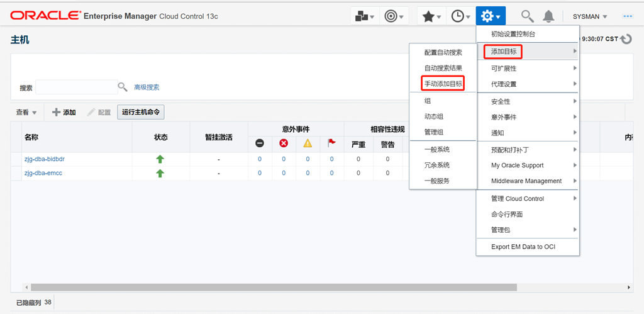Click green up-arrow status for zjg-dba-emcc
Viewport: 644px width, 314px height.
pyautogui.click(x=160, y=174)
